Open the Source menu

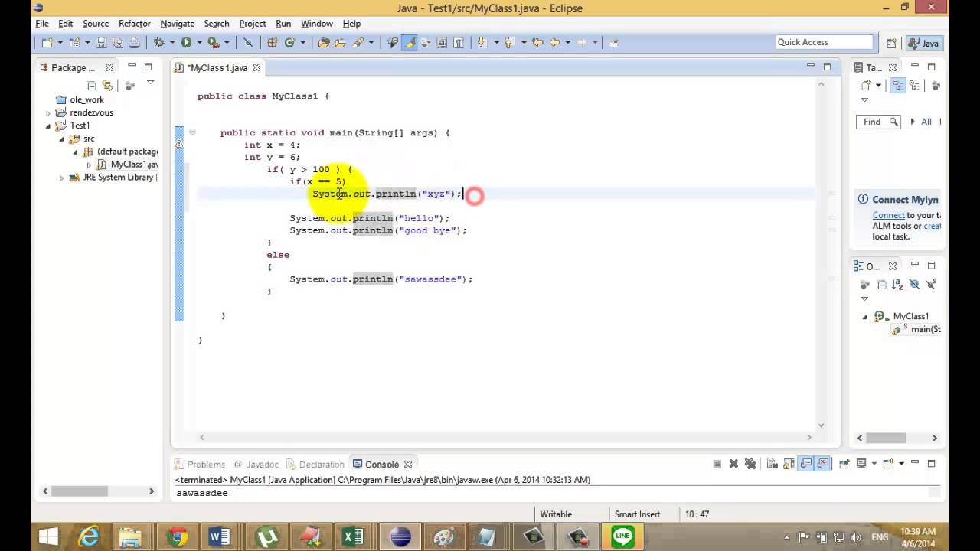(96, 24)
